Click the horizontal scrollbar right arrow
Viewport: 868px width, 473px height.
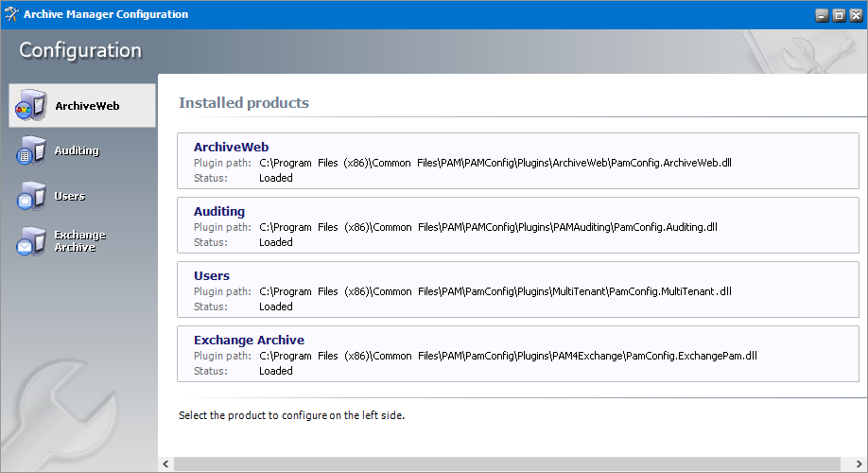pos(859,464)
